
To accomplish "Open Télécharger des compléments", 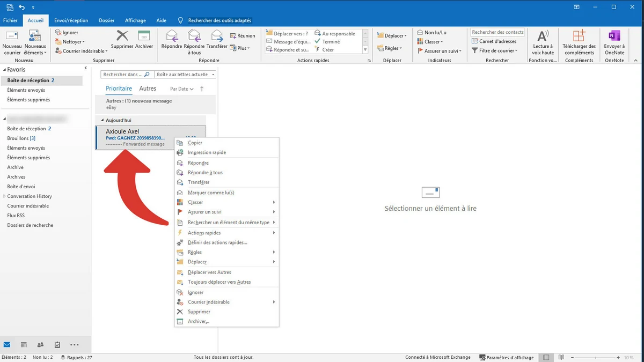I will pyautogui.click(x=579, y=42).
